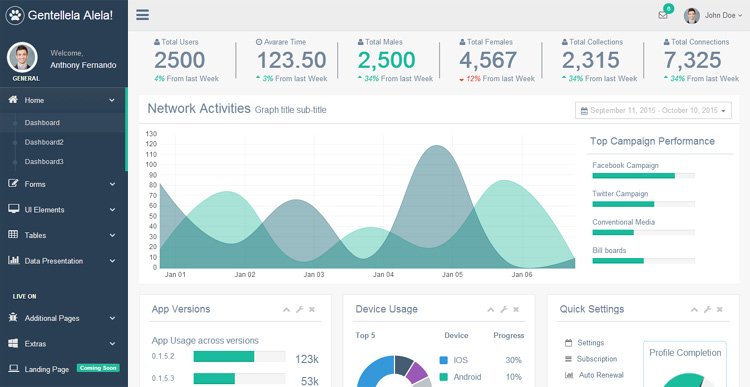Click the Total Males value 2,500
This screenshot has height=387, width=750.
click(x=386, y=60)
